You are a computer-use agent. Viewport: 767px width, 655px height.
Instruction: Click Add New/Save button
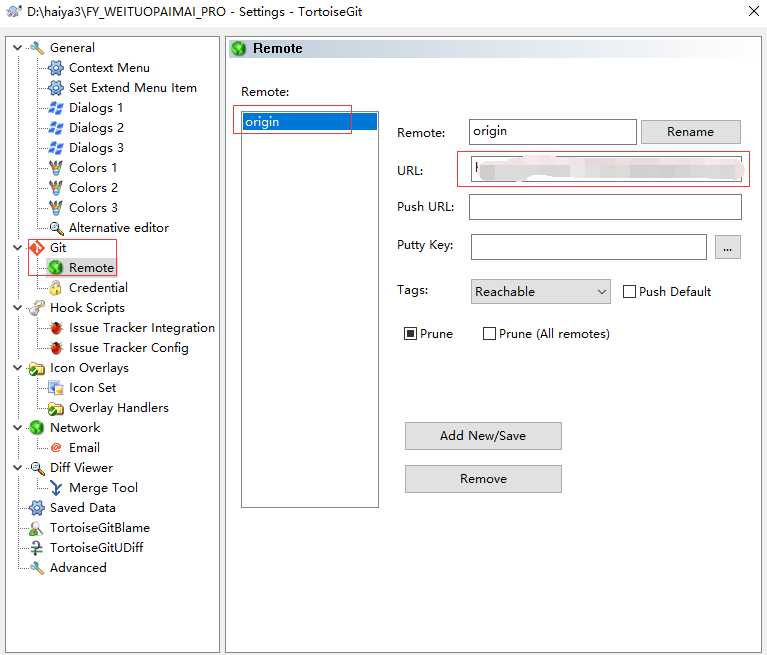tap(483, 436)
